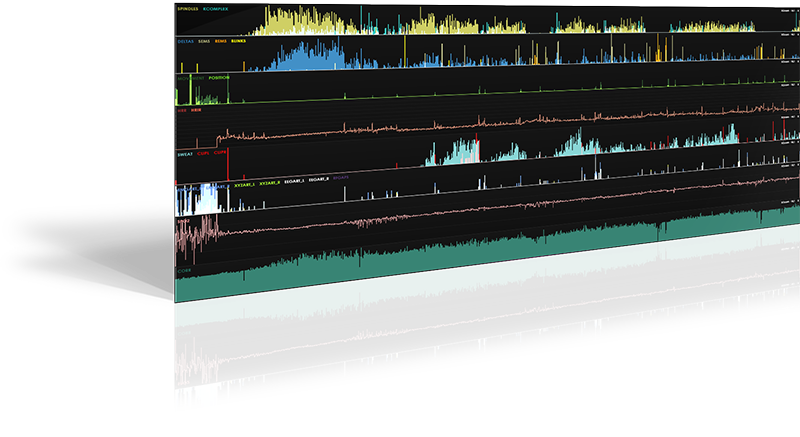The width and height of the screenshot is (800, 437).
Task: Toggle the SPINDLES legend label
Action: tap(187, 9)
